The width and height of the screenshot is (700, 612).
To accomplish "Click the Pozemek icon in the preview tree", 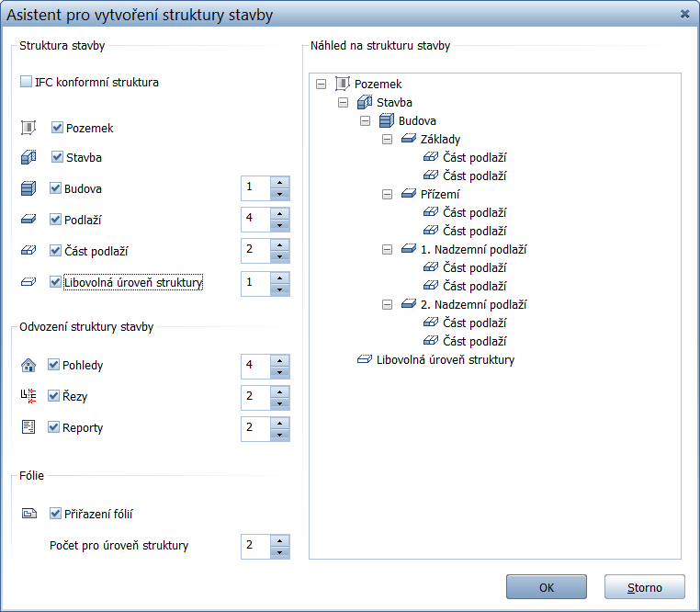I will coord(343,84).
